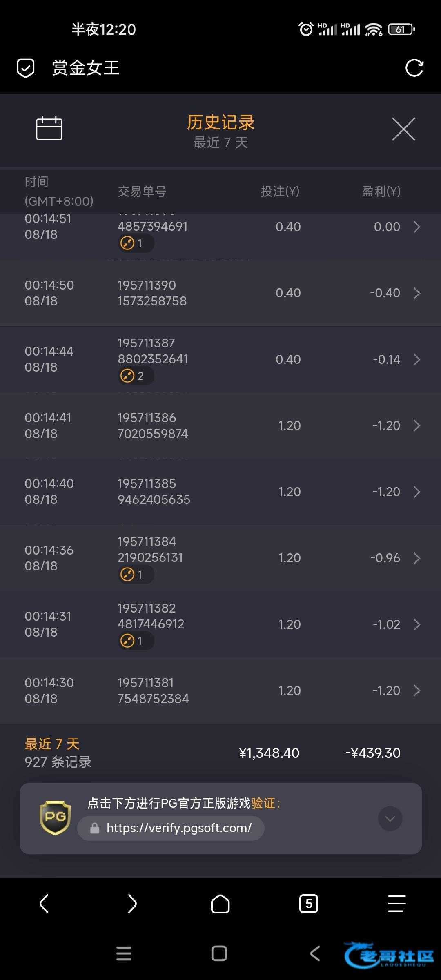Go back using browser back arrow

[x=44, y=903]
